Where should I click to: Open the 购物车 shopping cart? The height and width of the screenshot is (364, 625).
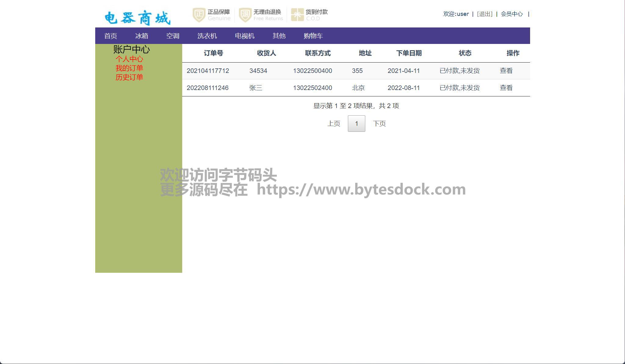tap(313, 36)
